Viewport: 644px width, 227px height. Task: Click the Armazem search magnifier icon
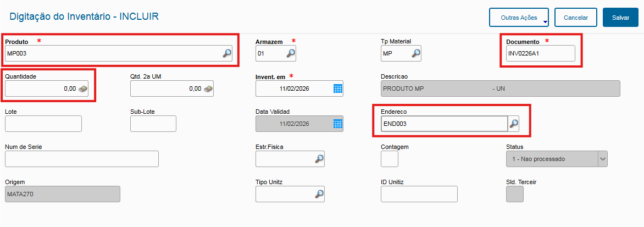(x=291, y=53)
